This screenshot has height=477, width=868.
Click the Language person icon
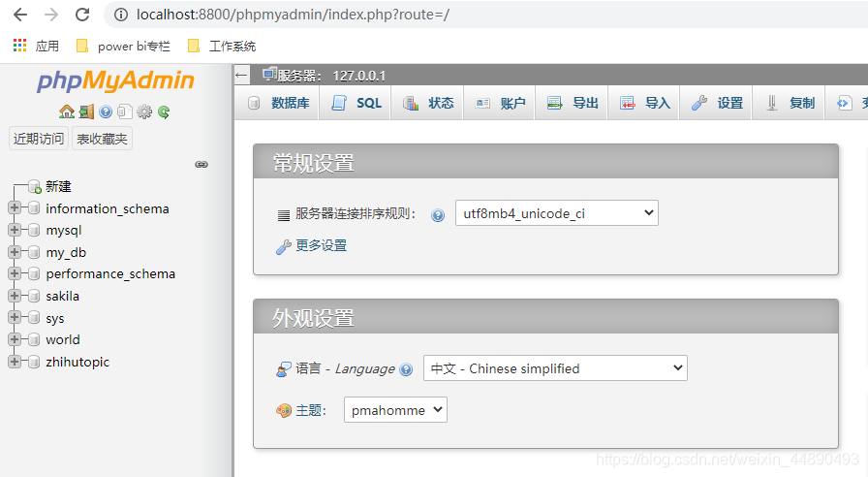point(284,369)
